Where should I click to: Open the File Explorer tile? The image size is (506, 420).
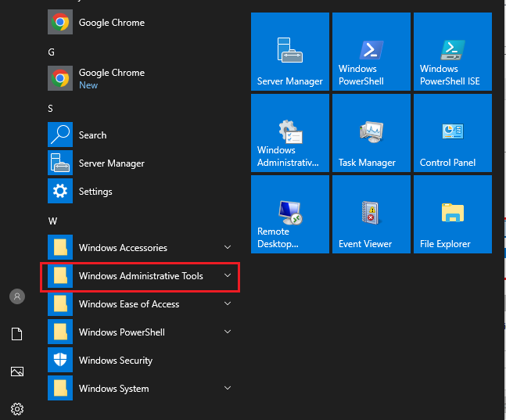click(453, 214)
